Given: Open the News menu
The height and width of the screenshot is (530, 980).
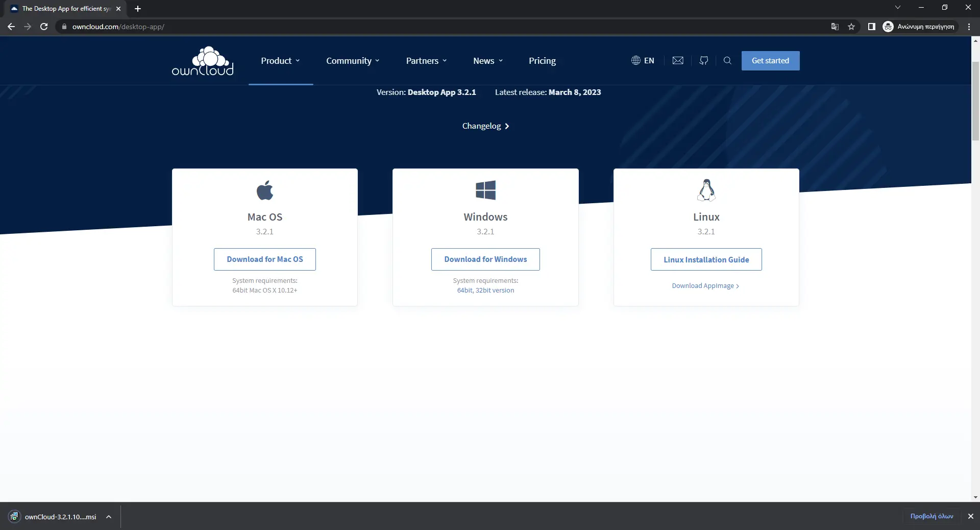Looking at the screenshot, I should [488, 61].
